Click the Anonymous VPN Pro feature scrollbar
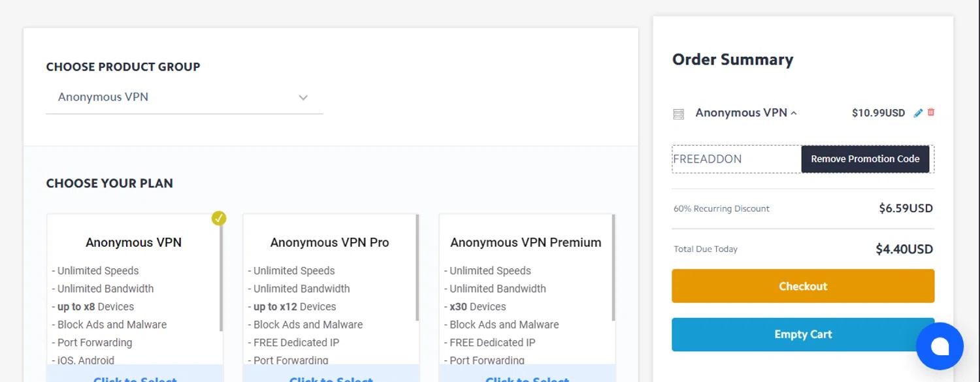The height and width of the screenshot is (382, 980). click(x=417, y=269)
